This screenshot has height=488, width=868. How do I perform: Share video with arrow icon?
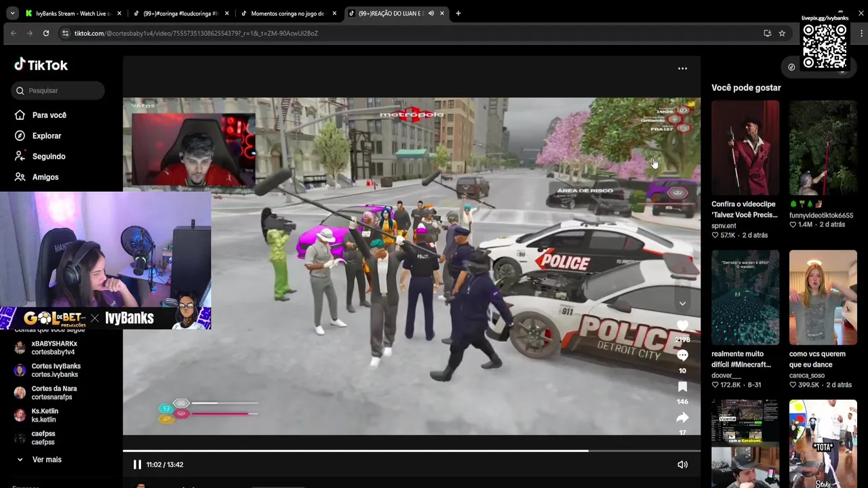point(682,418)
